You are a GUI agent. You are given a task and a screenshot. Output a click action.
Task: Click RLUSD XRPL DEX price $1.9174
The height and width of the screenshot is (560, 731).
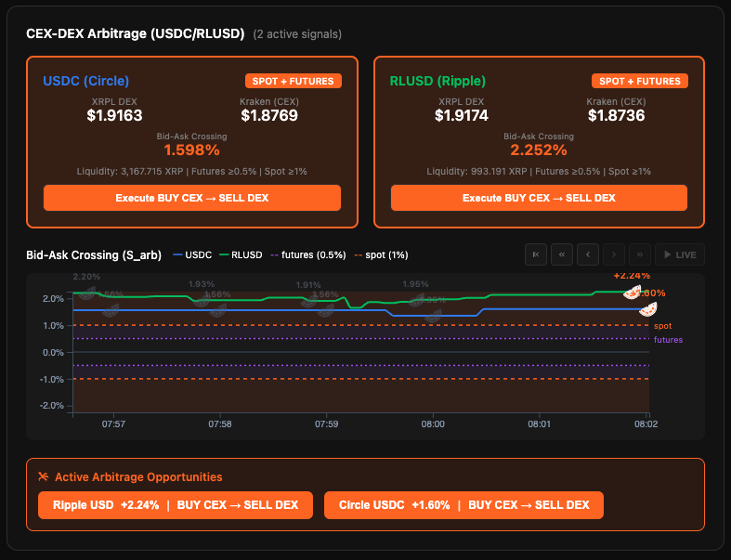click(462, 115)
